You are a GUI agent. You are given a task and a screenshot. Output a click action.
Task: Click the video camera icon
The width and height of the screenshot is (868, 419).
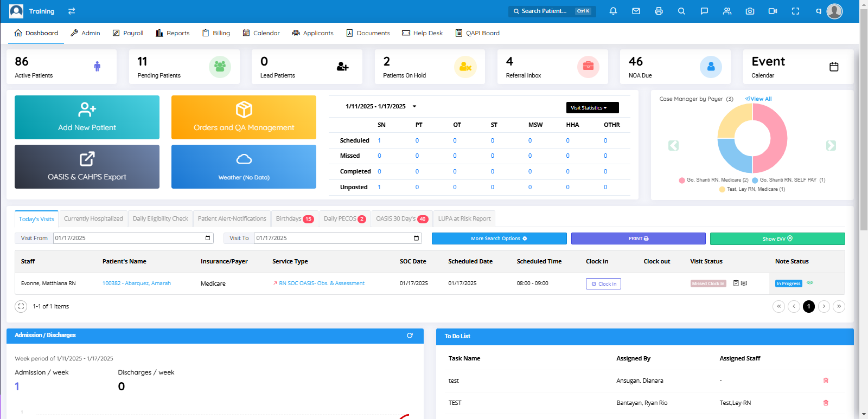click(x=773, y=11)
